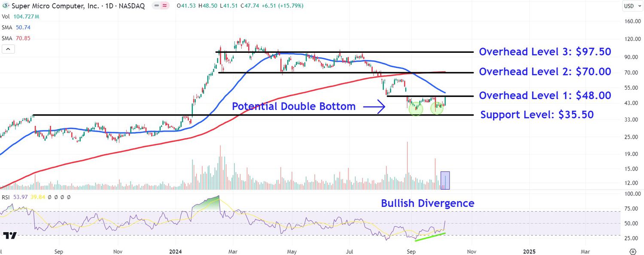Collapse the indicator legend with chevron button
The width and height of the screenshot is (644, 255).
click(9, 49)
